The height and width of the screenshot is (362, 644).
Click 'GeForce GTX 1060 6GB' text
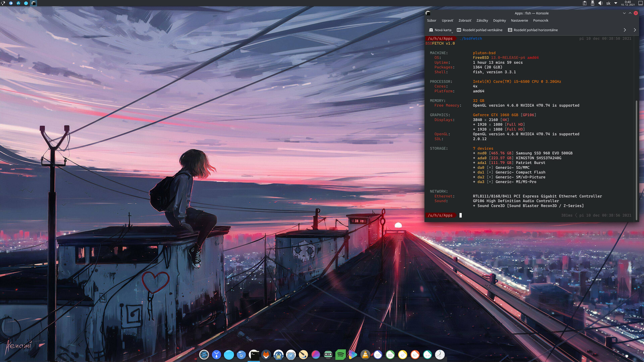495,115
